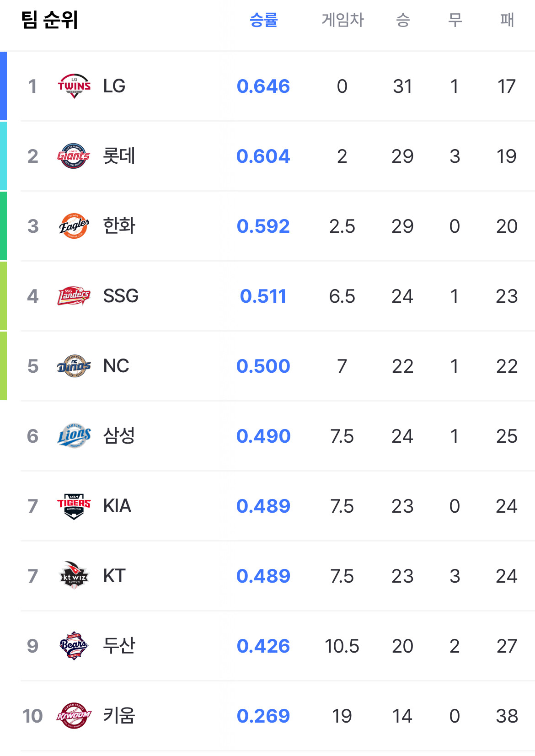Screen dimensions: 535x756
Task: Sort by 승률 column header
Action: click(x=263, y=20)
